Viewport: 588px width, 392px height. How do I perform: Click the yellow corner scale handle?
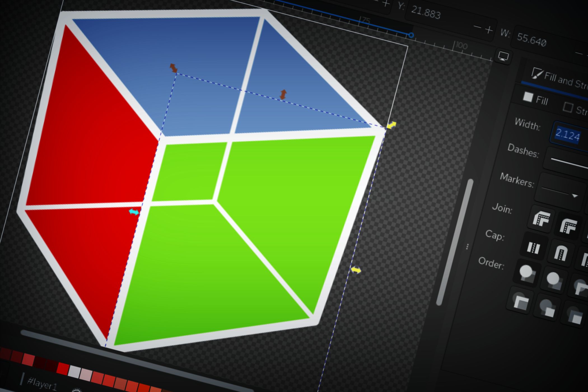point(391,125)
